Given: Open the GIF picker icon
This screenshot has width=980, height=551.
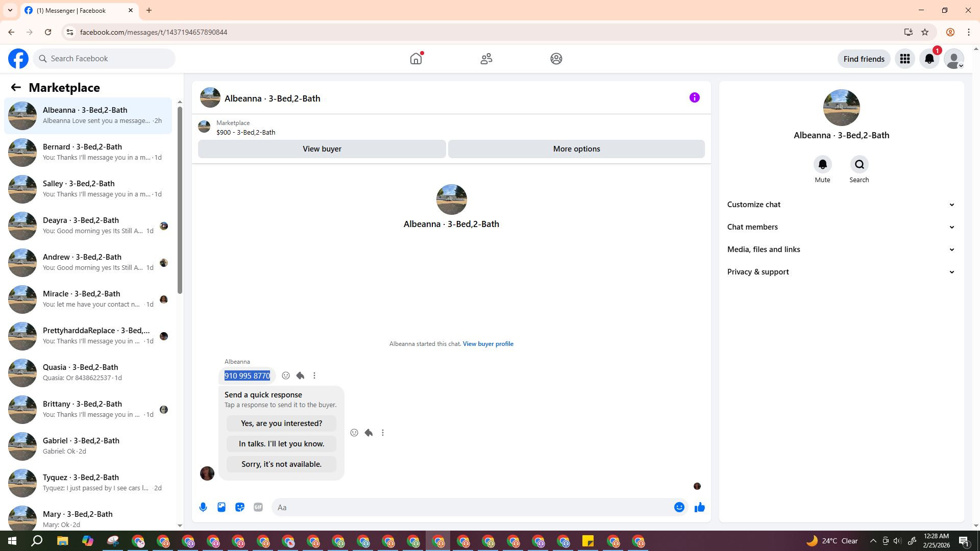Looking at the screenshot, I should point(258,507).
